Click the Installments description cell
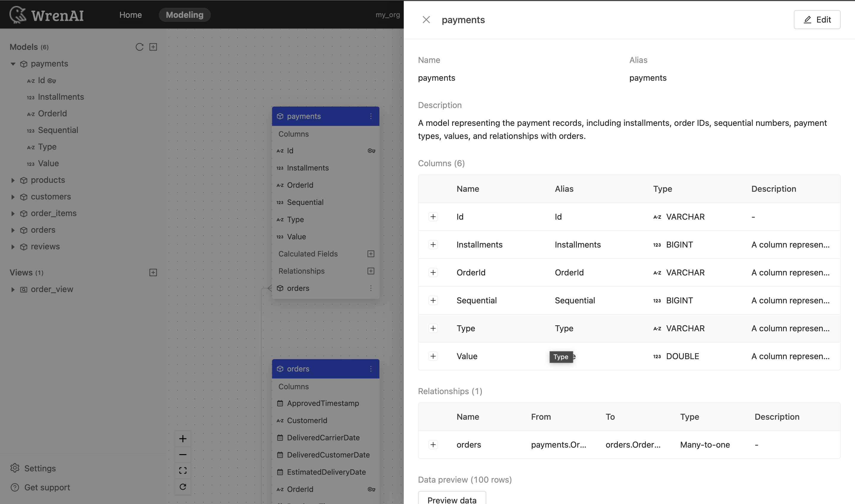 (790, 245)
